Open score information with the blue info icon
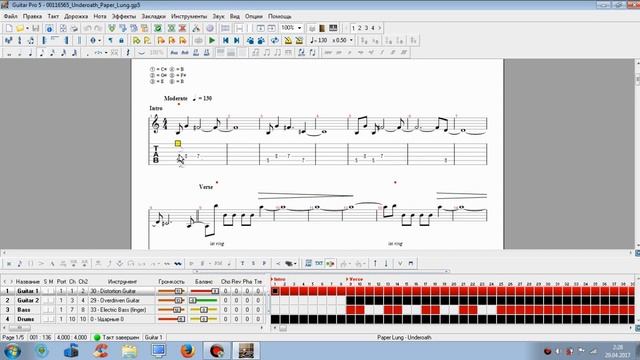640x360 pixels. (49, 28)
